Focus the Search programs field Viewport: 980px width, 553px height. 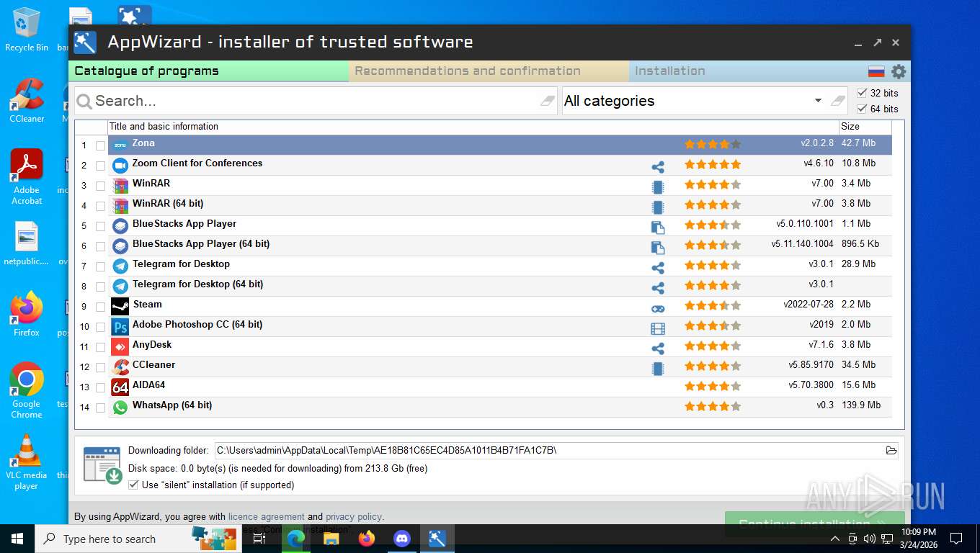pyautogui.click(x=317, y=101)
